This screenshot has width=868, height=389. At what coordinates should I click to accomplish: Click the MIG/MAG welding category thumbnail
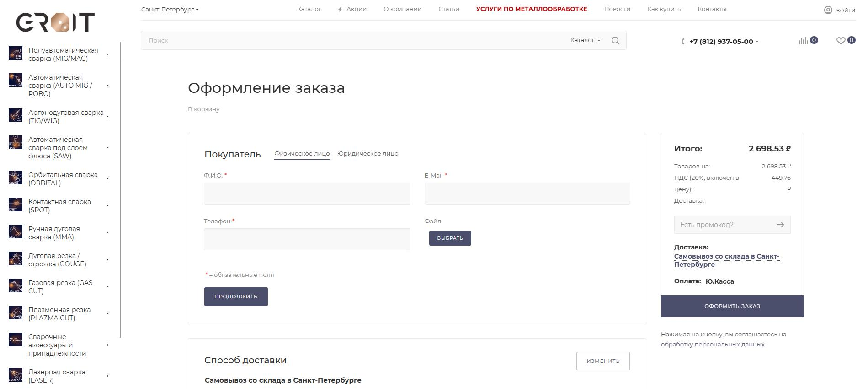pos(16,53)
